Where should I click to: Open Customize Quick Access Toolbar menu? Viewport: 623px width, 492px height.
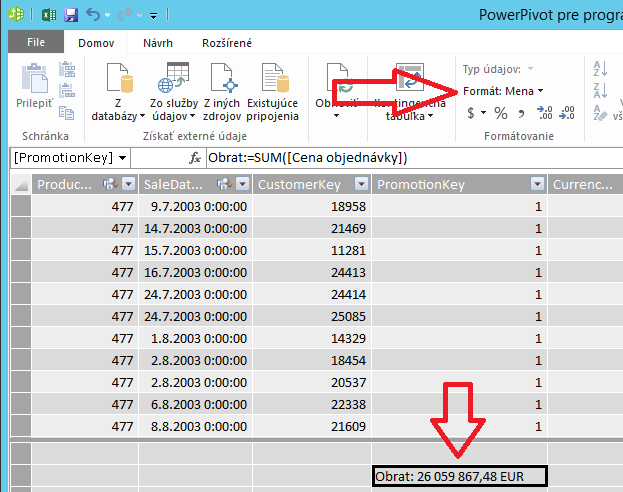pyautogui.click(x=153, y=16)
